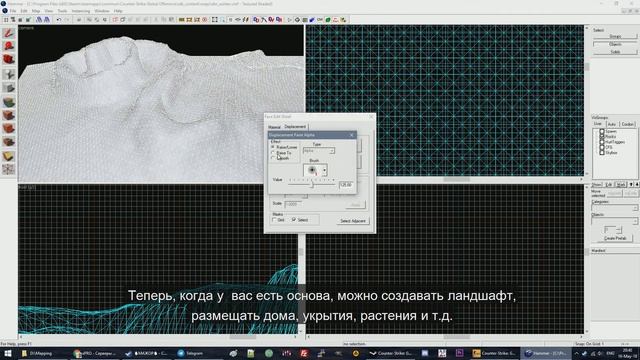Select the Entity tool in left toolbar

pos(9,74)
